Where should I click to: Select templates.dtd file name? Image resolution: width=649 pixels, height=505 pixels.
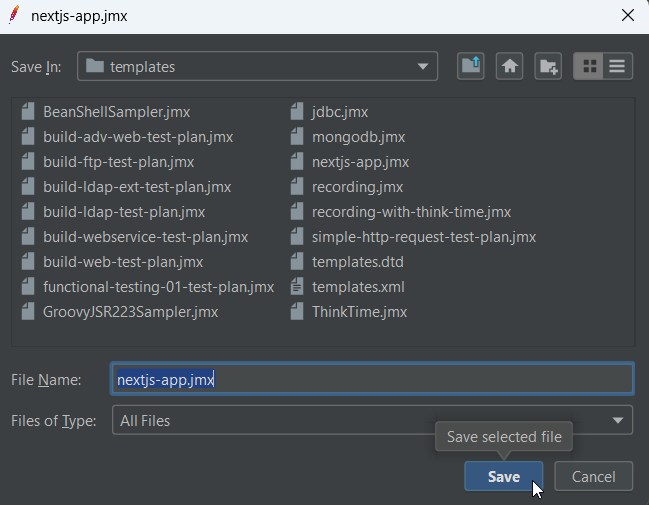click(358, 262)
